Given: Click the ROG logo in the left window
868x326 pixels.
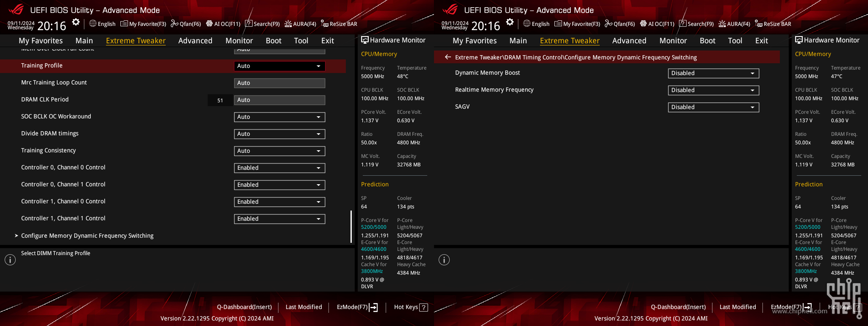Looking at the screenshot, I should [x=16, y=9].
